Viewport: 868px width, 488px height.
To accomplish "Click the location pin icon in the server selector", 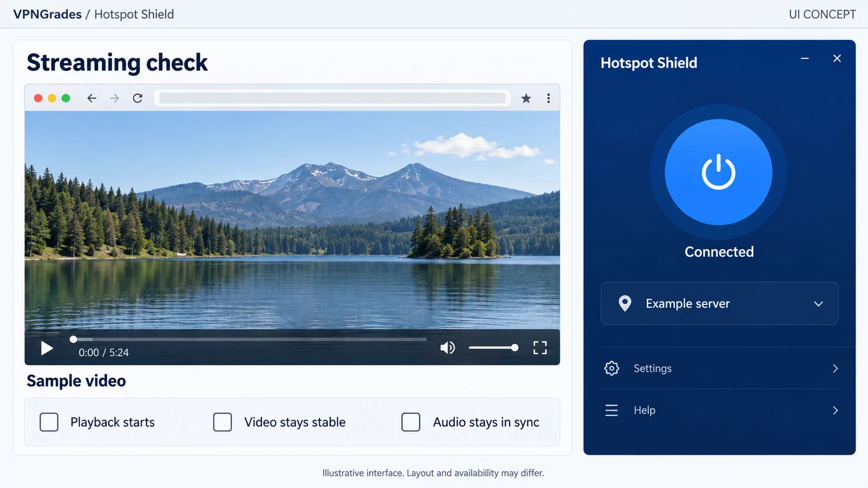I will (625, 303).
